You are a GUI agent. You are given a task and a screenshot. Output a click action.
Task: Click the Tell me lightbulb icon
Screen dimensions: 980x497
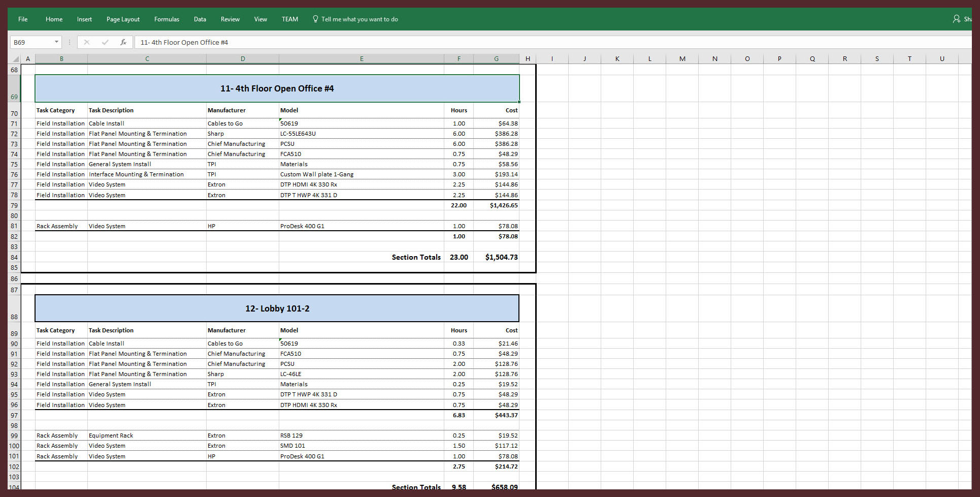point(315,19)
